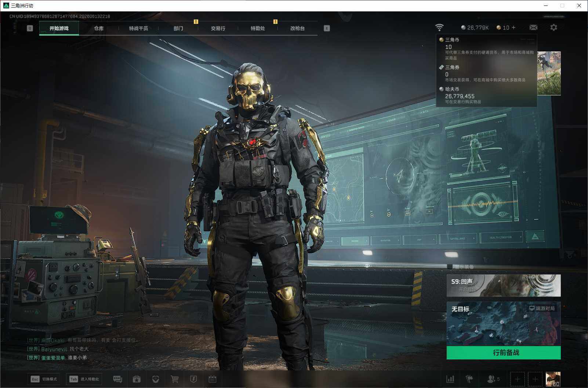Click the 展示装备 label above the season banner
The width and height of the screenshot is (588, 388).
[x=464, y=267]
